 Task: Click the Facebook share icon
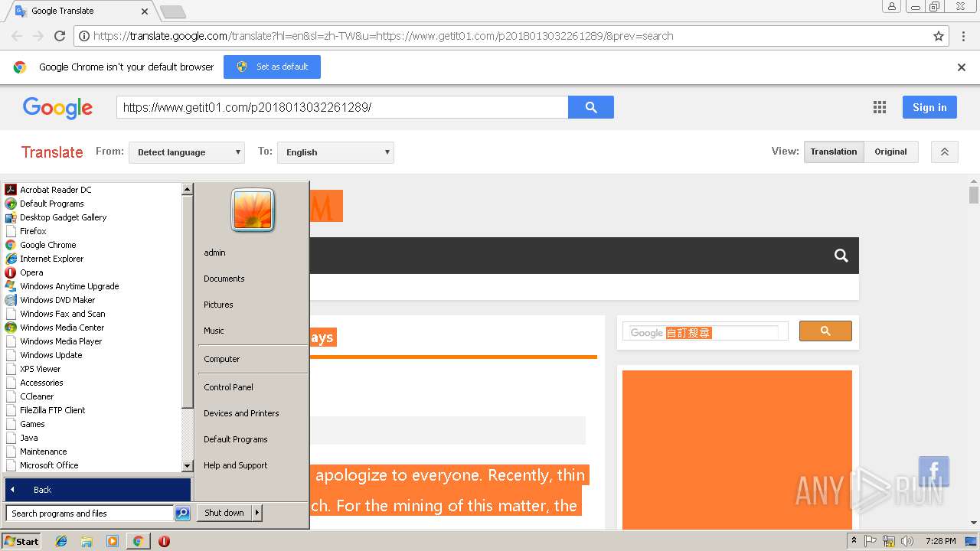pyautogui.click(x=934, y=471)
